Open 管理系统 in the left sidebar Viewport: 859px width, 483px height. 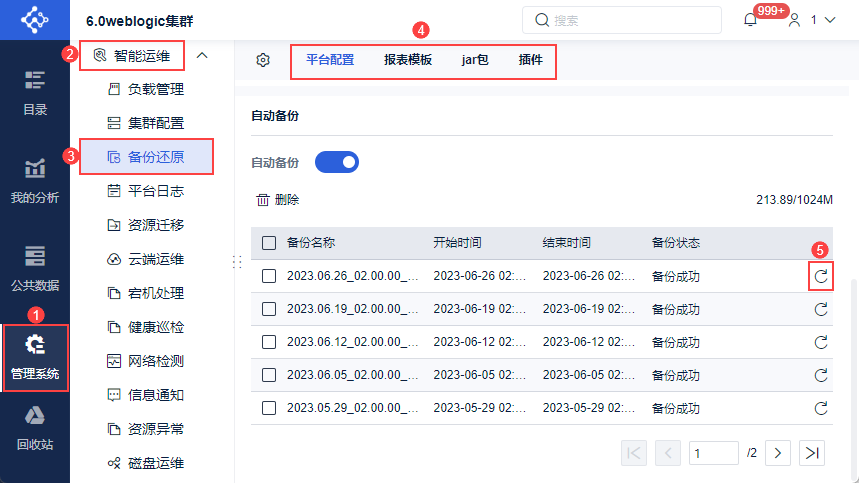[35, 357]
